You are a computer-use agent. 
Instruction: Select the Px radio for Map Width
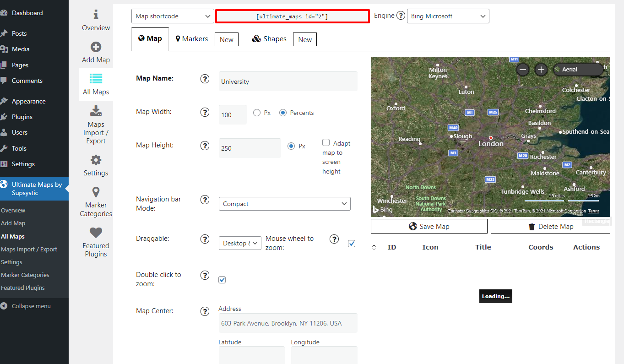click(257, 113)
